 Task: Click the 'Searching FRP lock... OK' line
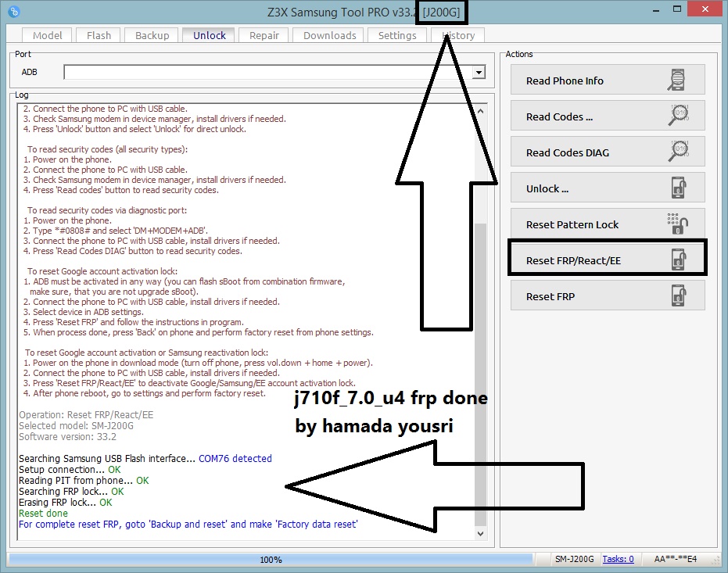[x=71, y=492]
